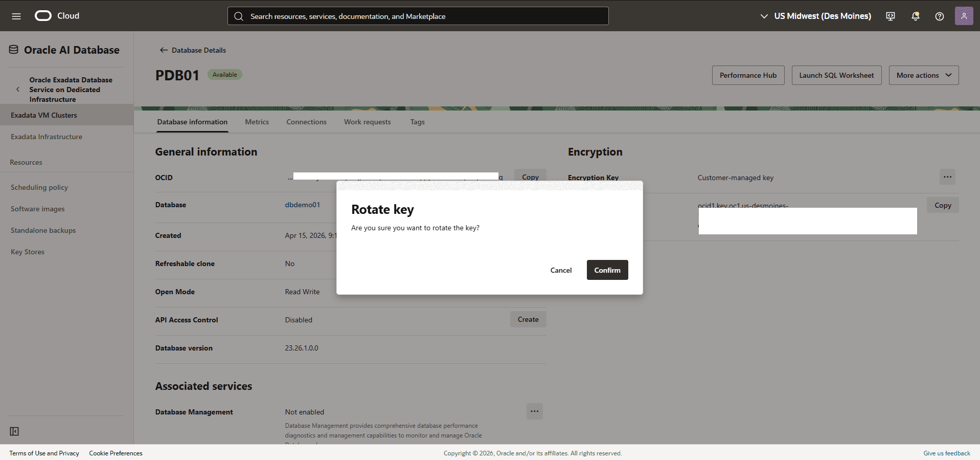
Task: Open the dbdemo01 database link
Action: pyautogui.click(x=303, y=205)
